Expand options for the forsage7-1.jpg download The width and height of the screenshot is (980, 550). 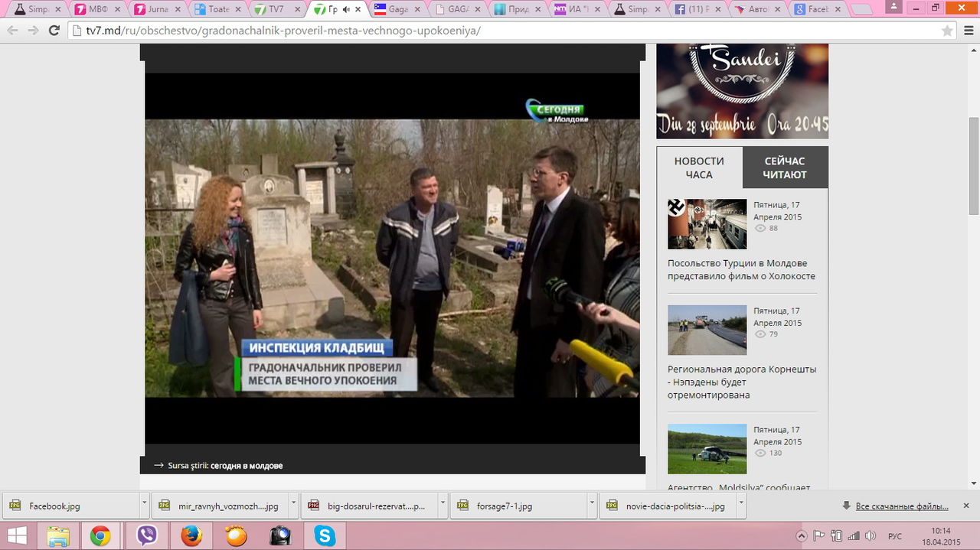point(592,506)
